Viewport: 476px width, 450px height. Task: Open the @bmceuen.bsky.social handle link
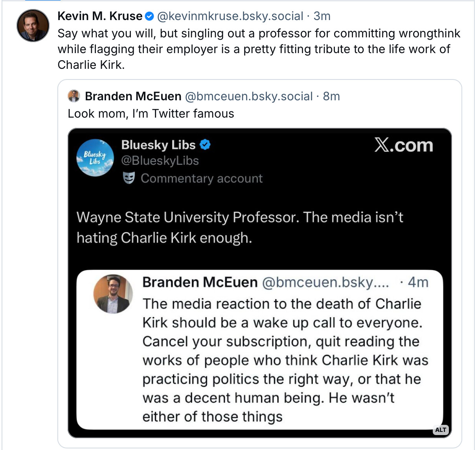click(x=249, y=96)
